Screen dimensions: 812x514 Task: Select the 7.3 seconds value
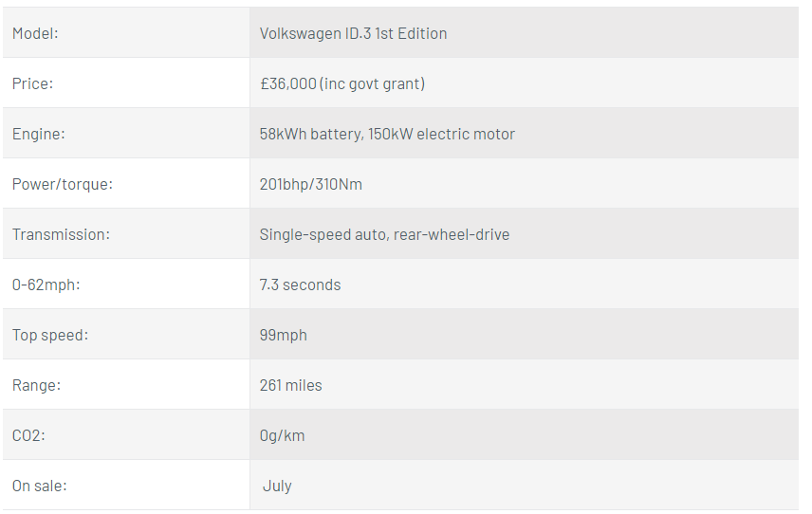pos(300,285)
